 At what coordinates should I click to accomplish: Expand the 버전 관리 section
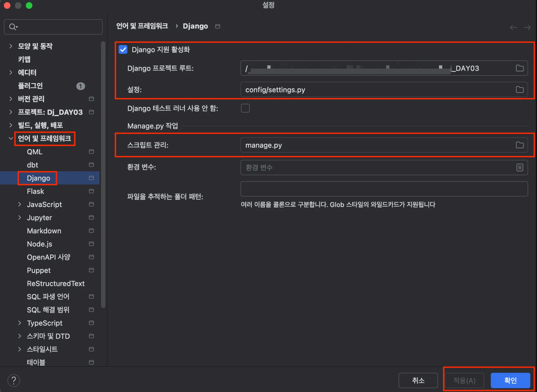(x=11, y=99)
